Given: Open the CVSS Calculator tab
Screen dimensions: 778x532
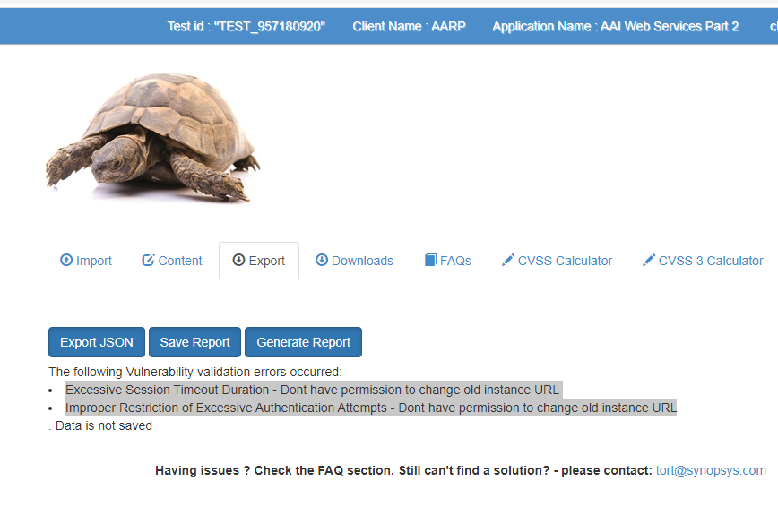Looking at the screenshot, I should [557, 261].
